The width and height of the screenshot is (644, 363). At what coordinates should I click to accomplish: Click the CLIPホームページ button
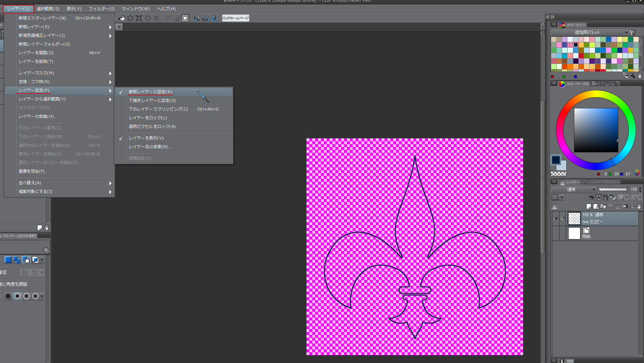(235, 18)
